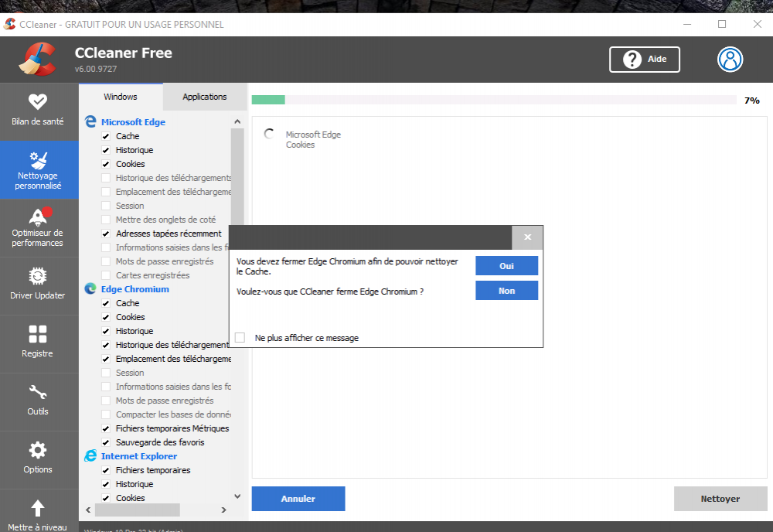
Task: Open Optimiseur de performances
Action: (38, 228)
